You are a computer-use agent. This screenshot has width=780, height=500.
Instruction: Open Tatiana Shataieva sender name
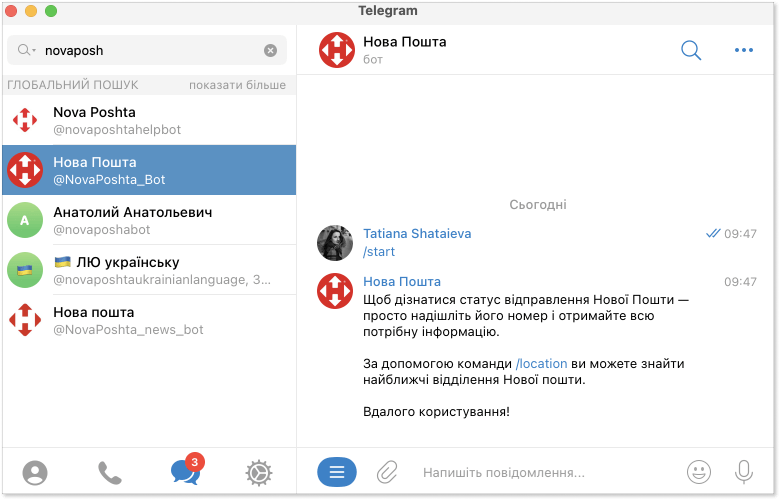[417, 233]
